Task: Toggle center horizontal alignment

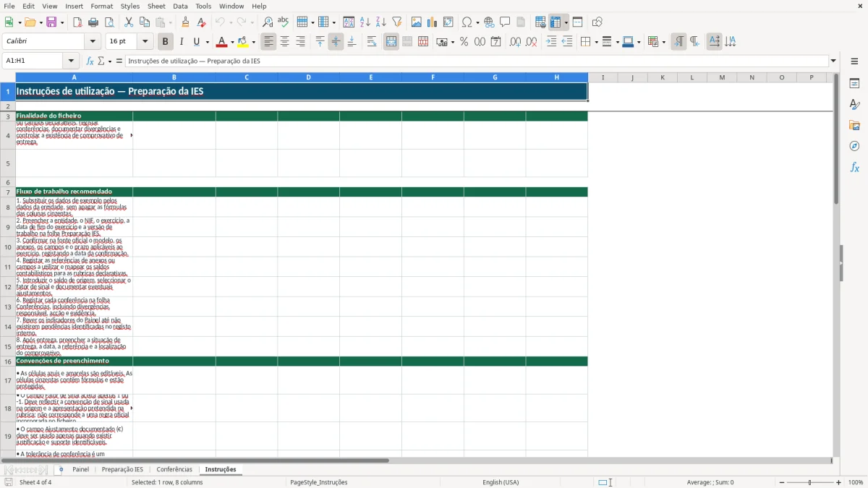Action: click(284, 42)
